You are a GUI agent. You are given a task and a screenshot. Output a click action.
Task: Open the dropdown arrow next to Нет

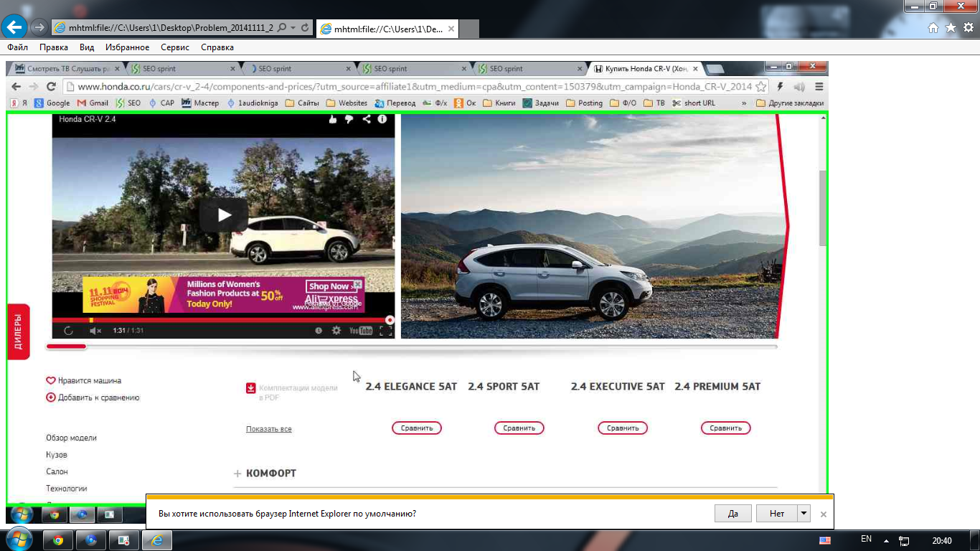804,514
